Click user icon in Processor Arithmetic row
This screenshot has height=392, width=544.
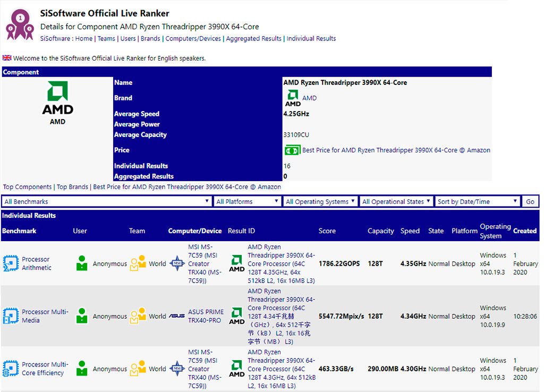click(x=81, y=263)
